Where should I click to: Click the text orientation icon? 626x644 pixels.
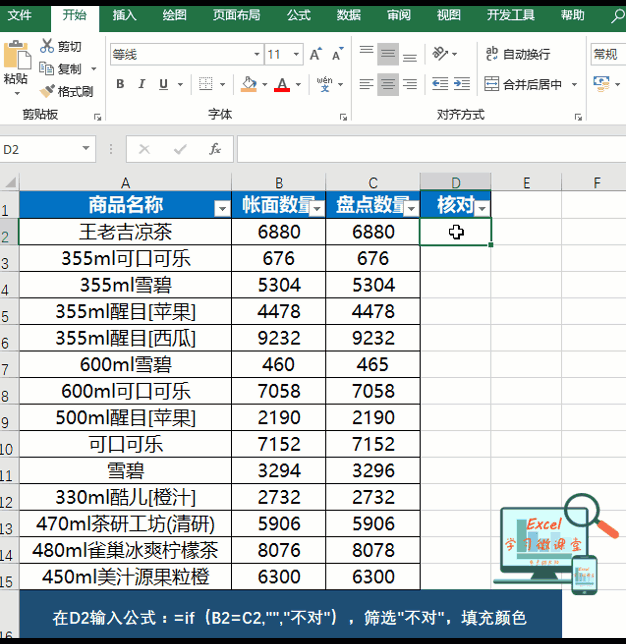440,53
